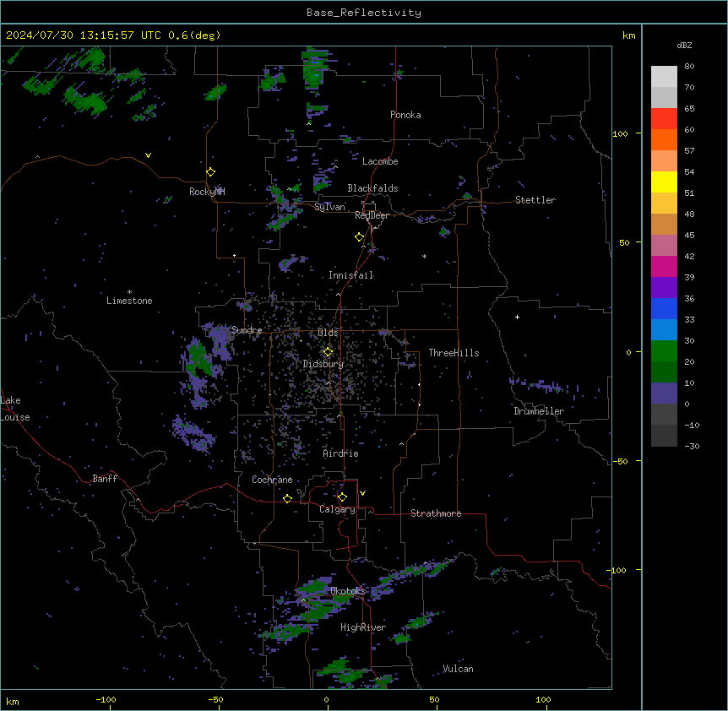Click the Airdrie label
728x711 pixels.
tap(341, 453)
